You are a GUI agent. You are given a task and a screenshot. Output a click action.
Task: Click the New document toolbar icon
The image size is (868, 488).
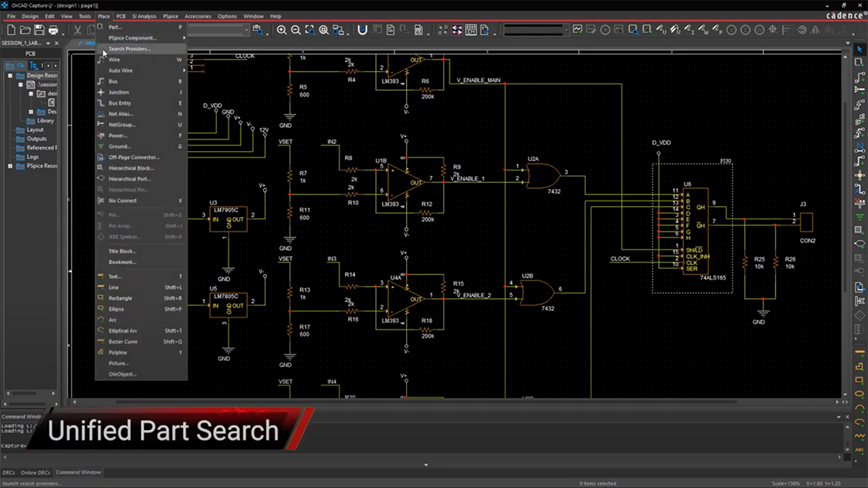(11, 30)
